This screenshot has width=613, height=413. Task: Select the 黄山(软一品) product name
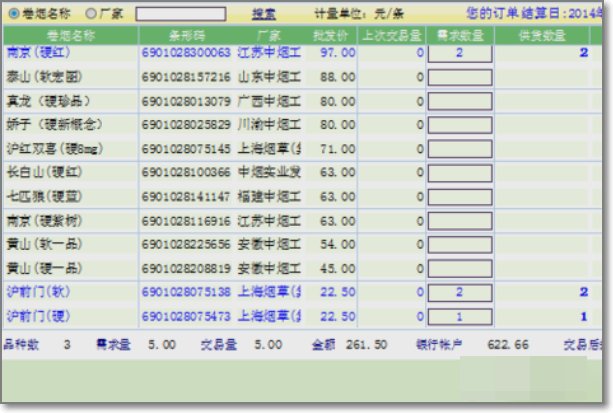[44, 244]
